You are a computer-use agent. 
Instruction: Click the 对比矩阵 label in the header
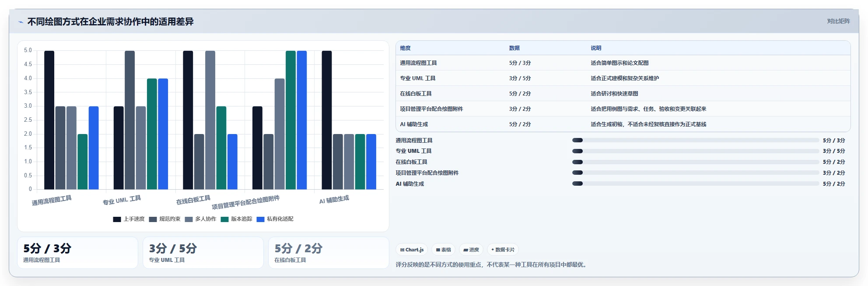click(x=838, y=21)
